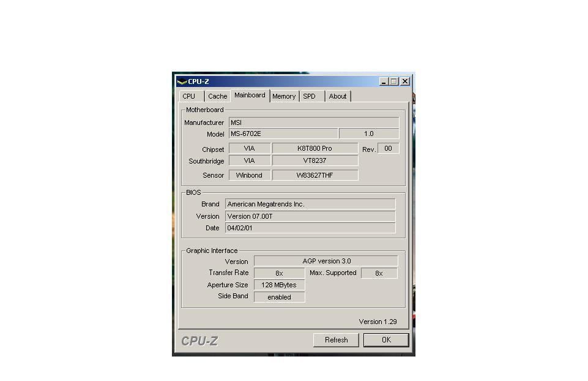Click the AGP version 3.0 field
Viewport: 588px width, 381px height.
click(326, 261)
